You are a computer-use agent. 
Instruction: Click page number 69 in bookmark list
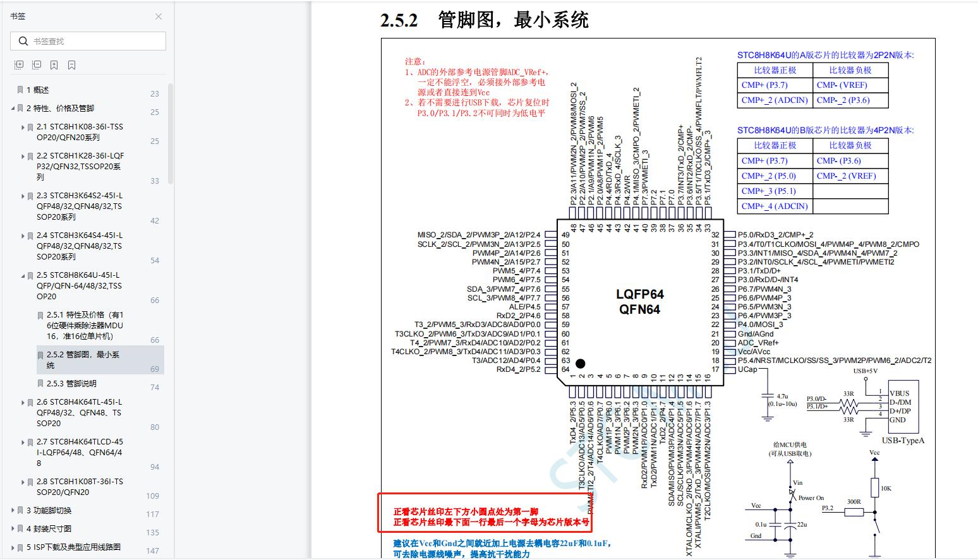point(155,369)
